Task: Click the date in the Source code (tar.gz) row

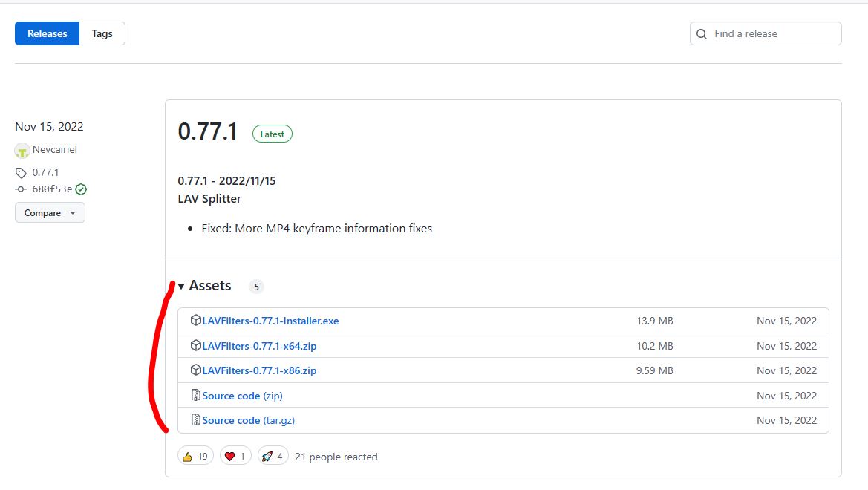Action: pyautogui.click(x=786, y=420)
